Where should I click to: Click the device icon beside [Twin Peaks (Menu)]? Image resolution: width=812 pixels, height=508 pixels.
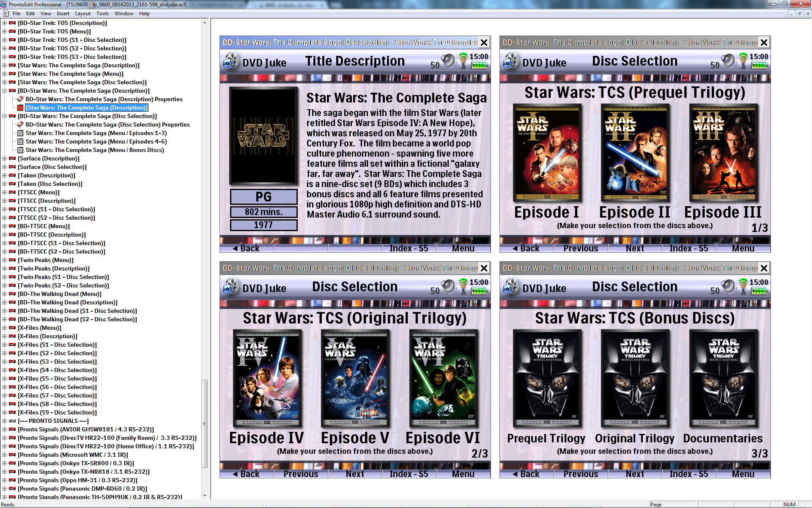12,260
